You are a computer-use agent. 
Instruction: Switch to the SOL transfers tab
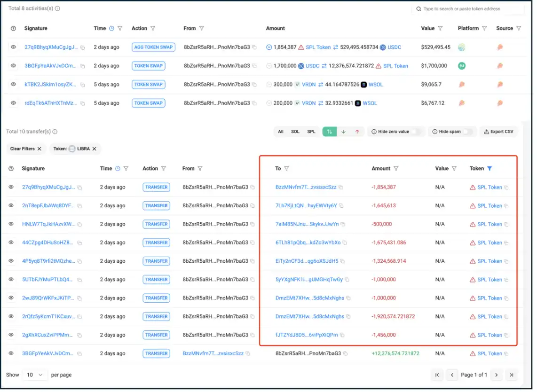tap(295, 132)
